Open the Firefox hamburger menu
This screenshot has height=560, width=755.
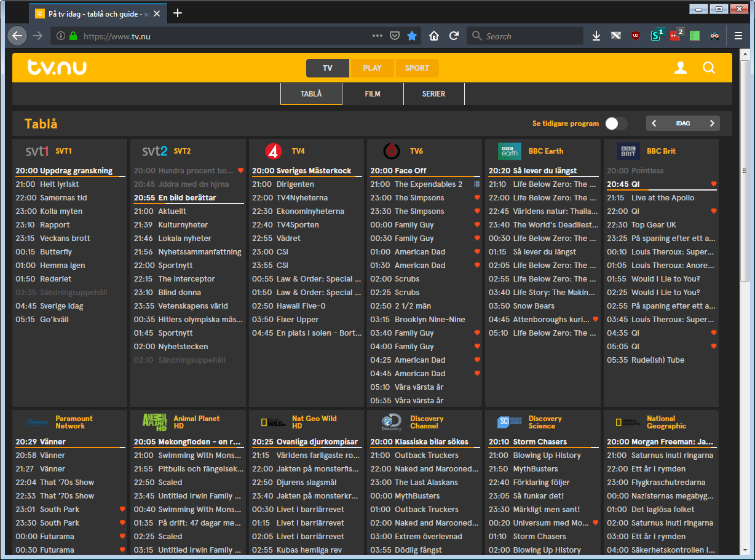738,36
